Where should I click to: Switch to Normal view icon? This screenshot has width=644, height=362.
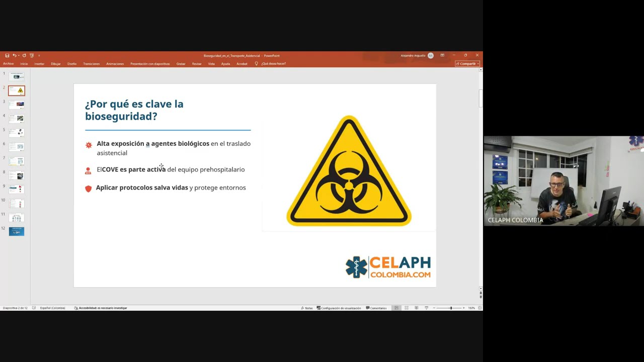[x=396, y=308]
